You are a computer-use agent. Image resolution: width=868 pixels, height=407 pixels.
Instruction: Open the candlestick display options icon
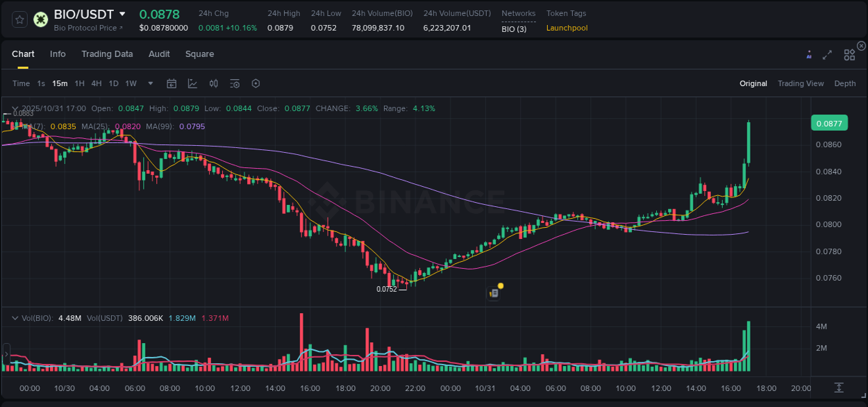point(213,83)
